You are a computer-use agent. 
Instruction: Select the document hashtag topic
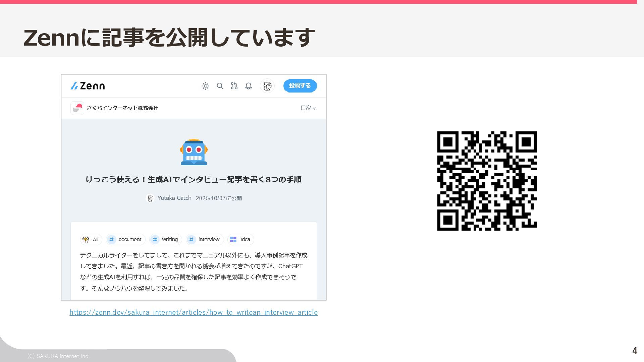[x=126, y=239]
